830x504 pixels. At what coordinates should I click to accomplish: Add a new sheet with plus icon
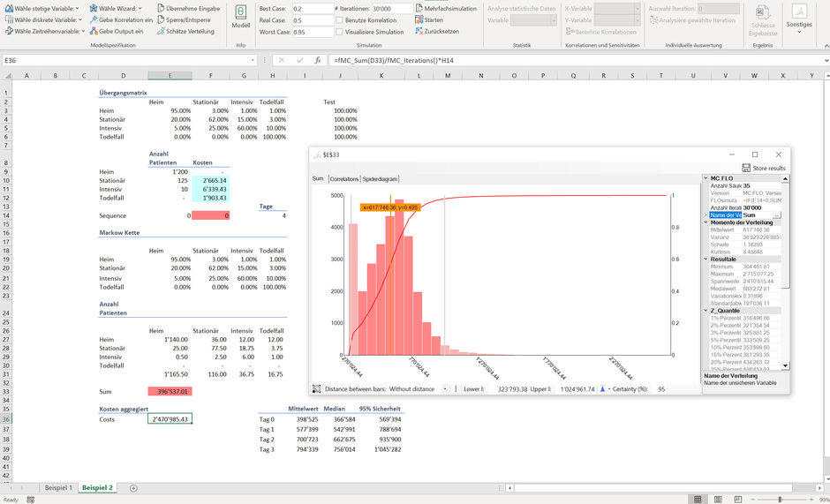(133, 487)
